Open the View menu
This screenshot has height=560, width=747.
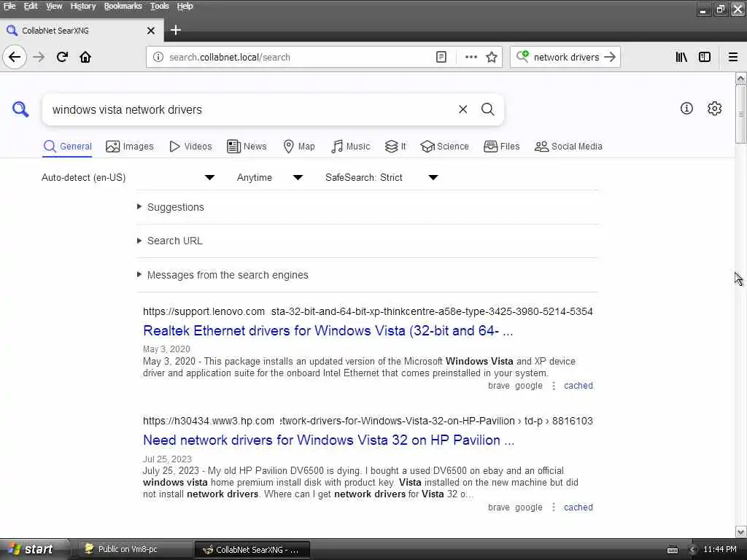(x=54, y=6)
